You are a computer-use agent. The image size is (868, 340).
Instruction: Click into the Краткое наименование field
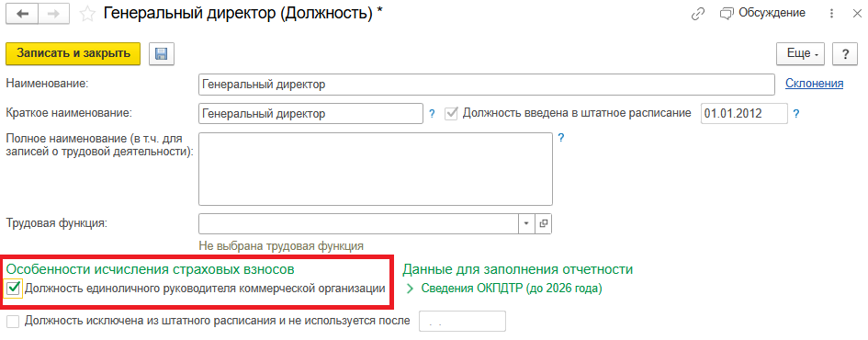310,114
